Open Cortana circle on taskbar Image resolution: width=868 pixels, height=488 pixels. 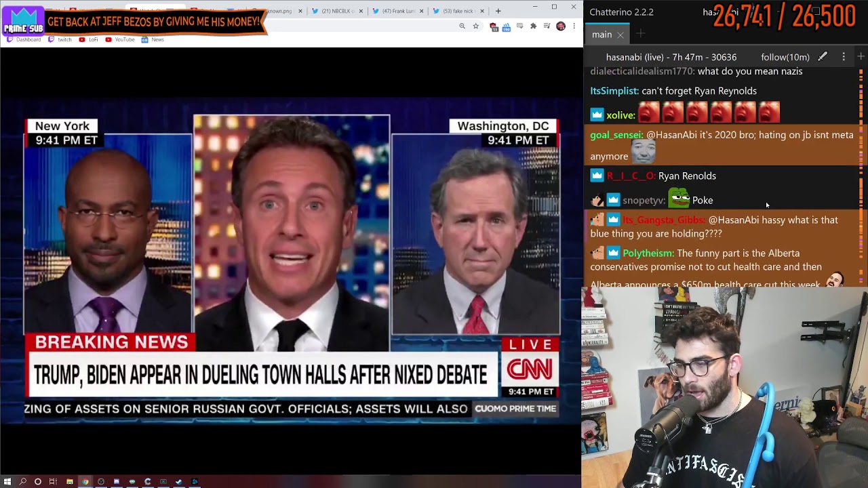coord(38,482)
